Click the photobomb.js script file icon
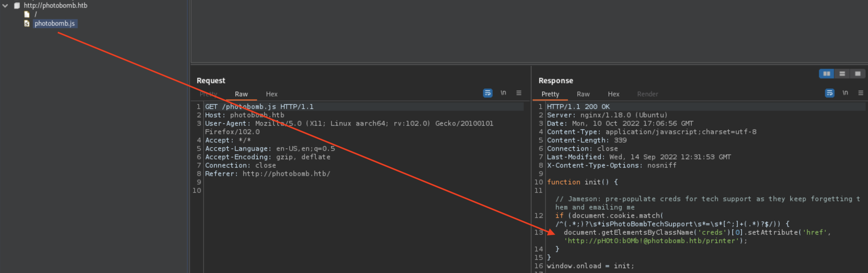This screenshot has height=273, width=868. 27,24
